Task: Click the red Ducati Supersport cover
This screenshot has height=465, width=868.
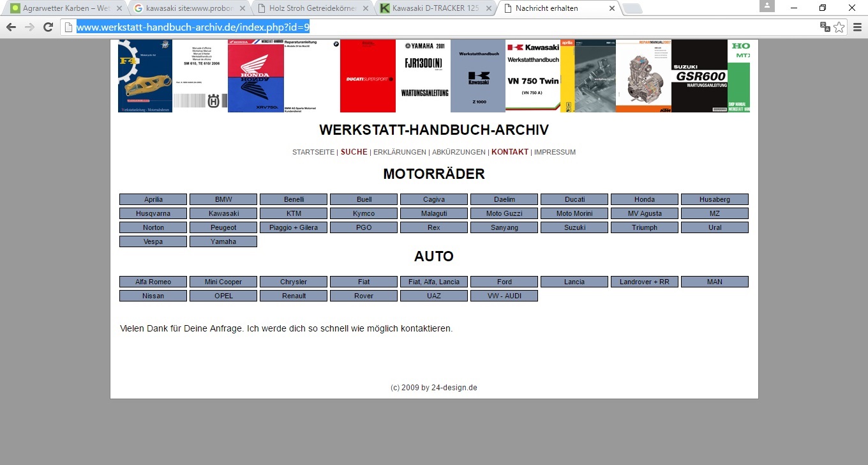Action: click(x=368, y=76)
